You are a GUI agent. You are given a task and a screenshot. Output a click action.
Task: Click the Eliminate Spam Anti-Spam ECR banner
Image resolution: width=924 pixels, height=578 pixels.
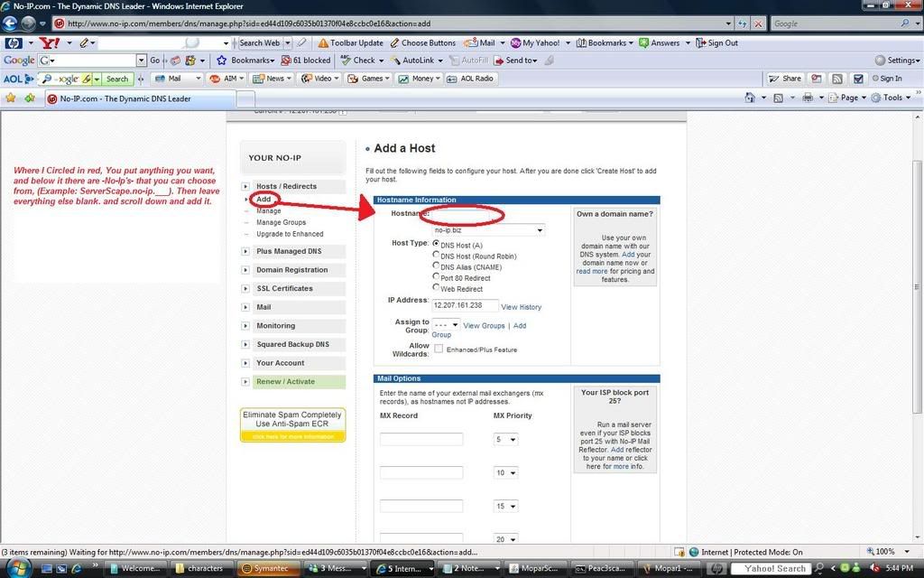coord(293,424)
